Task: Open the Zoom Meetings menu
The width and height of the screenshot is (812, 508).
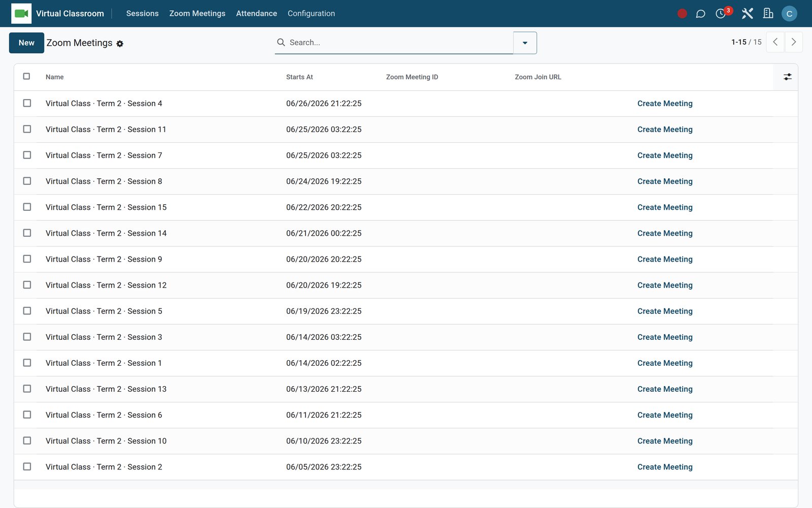Action: (x=197, y=14)
